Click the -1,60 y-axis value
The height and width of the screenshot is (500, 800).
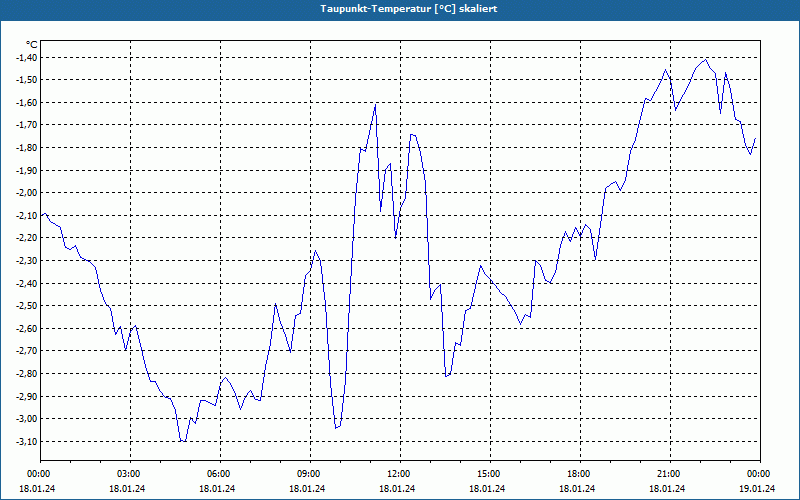coord(27,103)
